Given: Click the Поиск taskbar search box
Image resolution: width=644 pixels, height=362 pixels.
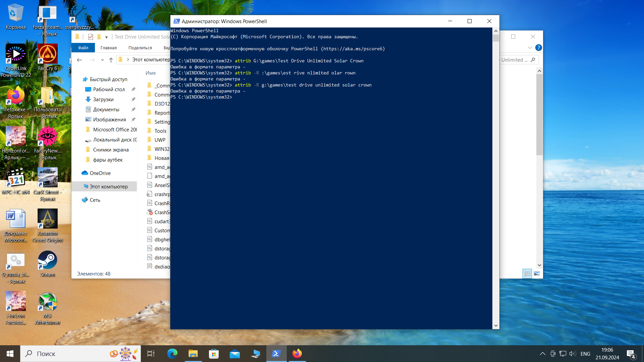Looking at the screenshot, I should point(67,354).
